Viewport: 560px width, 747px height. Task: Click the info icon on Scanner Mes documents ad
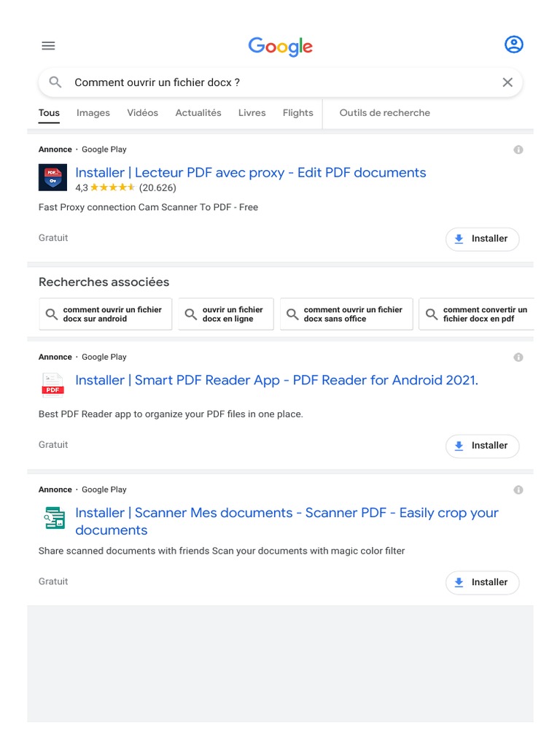pyautogui.click(x=518, y=490)
